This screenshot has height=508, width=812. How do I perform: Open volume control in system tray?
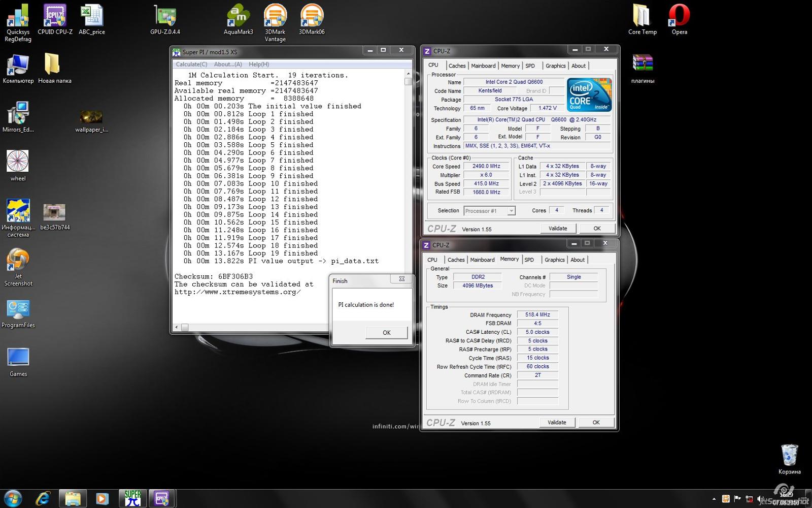point(760,499)
